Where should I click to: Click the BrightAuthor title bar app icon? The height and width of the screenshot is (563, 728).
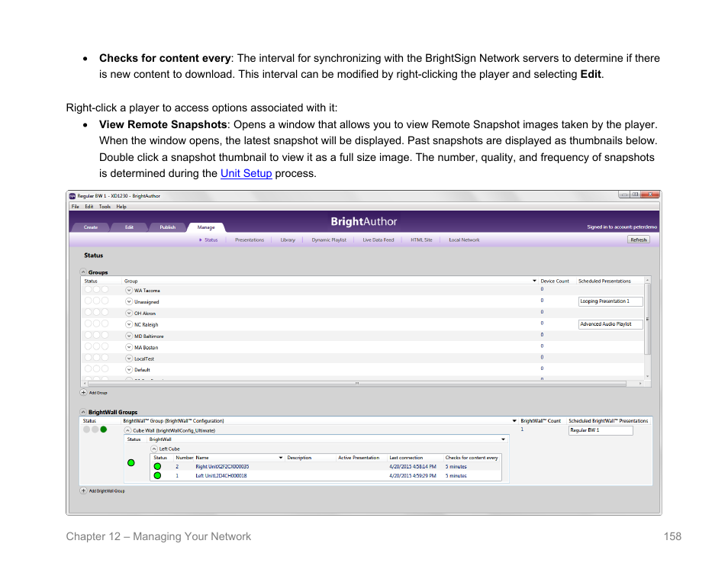coord(72,196)
